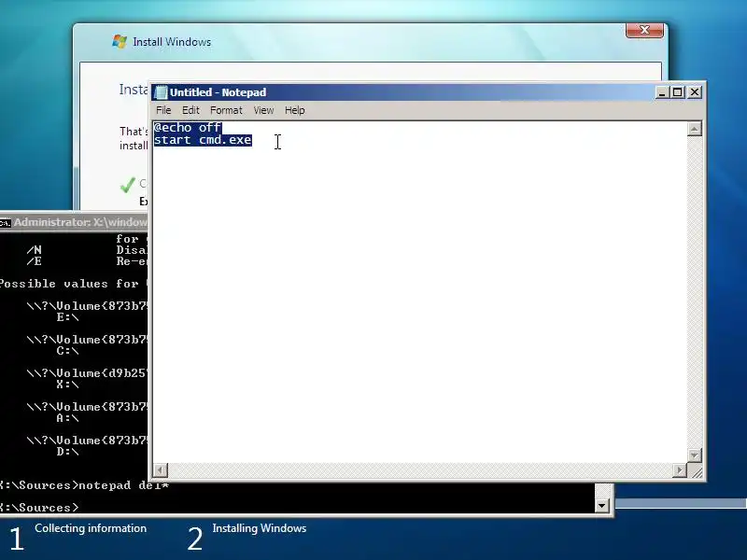
Task: Open the Edit menu in Notepad
Action: (x=190, y=110)
